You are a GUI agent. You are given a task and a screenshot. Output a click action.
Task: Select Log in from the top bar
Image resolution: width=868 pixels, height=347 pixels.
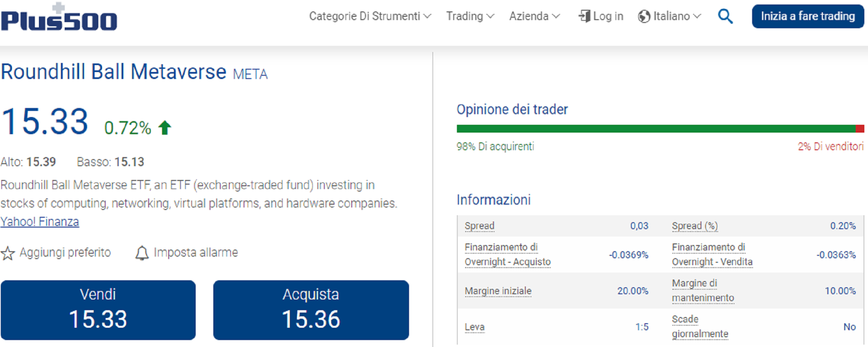(609, 16)
